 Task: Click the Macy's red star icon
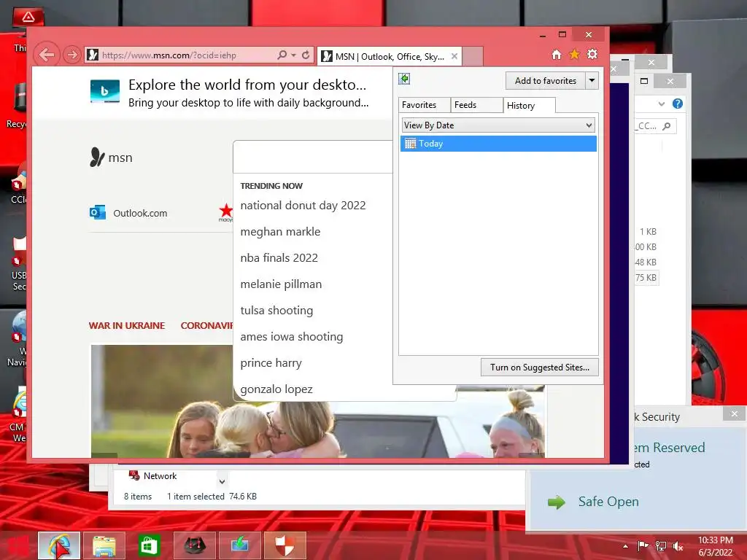tap(225, 211)
